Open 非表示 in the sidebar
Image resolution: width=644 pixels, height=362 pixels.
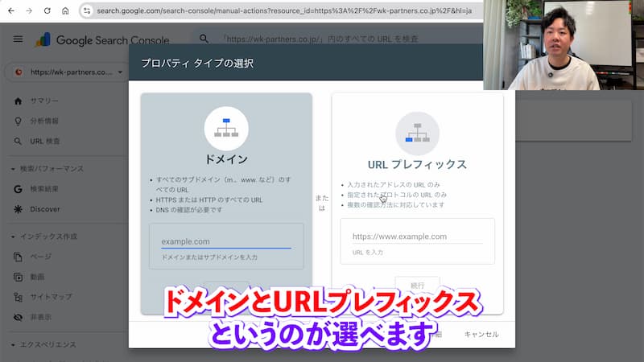coord(41,317)
